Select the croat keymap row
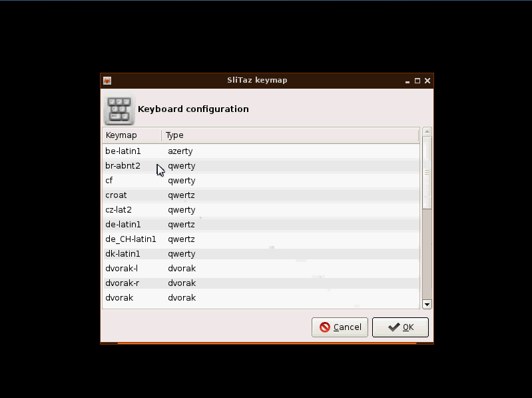532x398 pixels. (x=261, y=195)
